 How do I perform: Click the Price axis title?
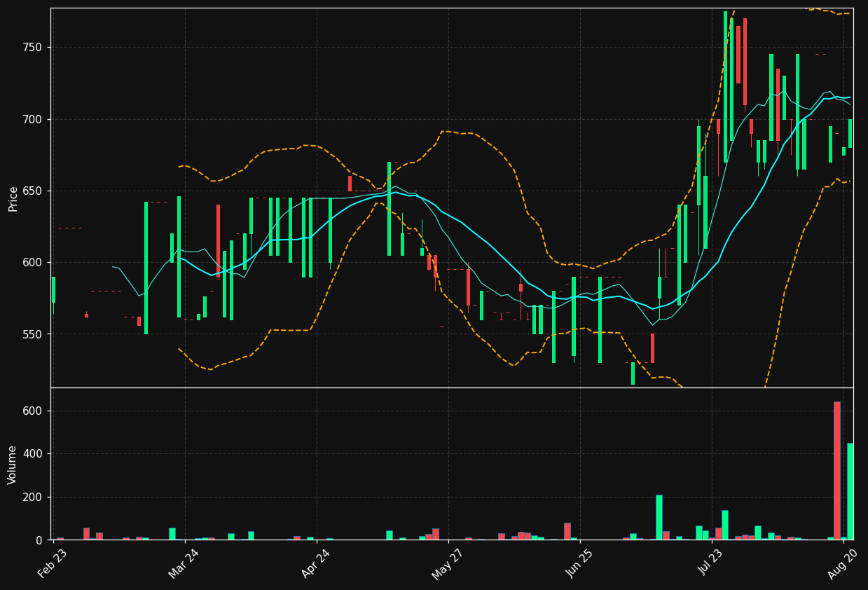[13, 198]
